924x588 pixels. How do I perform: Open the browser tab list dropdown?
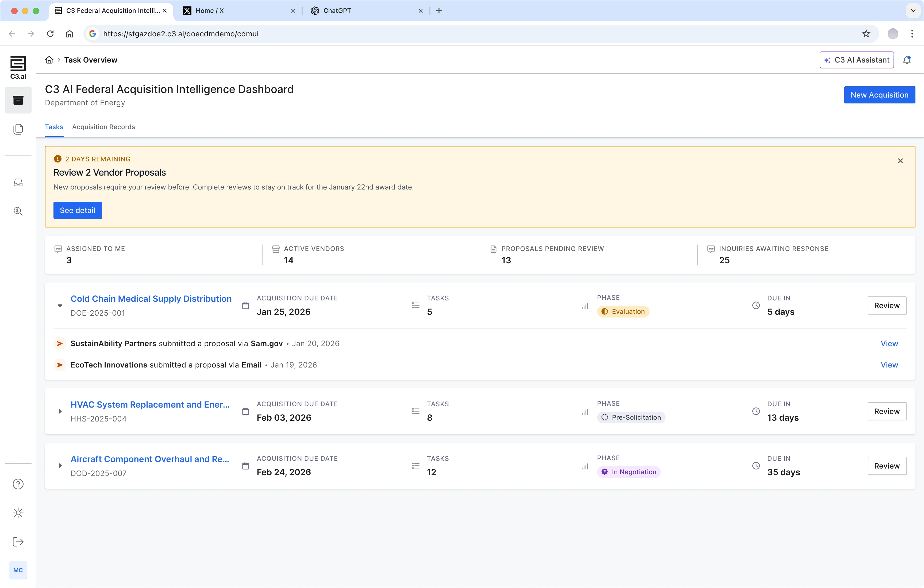[x=913, y=11]
